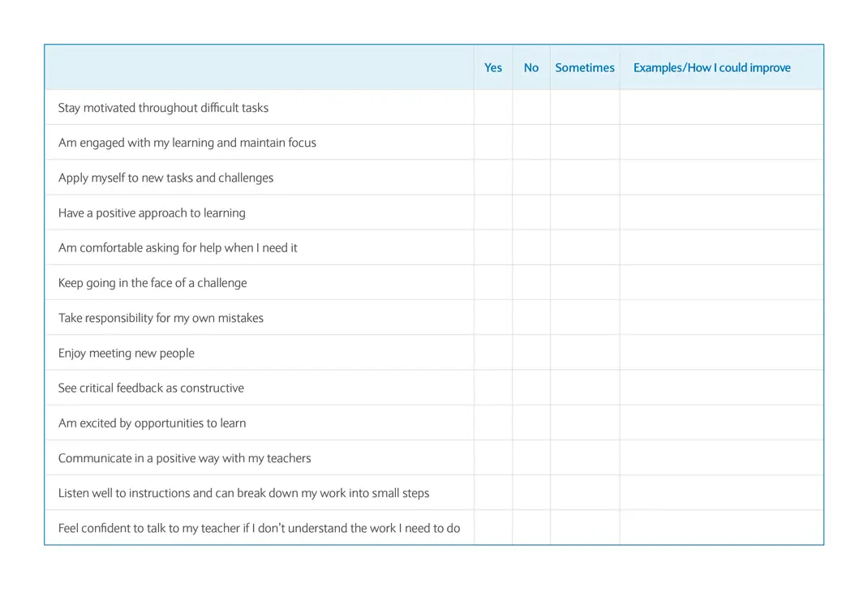Click the 'See critical feedback as constructive' statement
868x592 pixels.
(151, 388)
